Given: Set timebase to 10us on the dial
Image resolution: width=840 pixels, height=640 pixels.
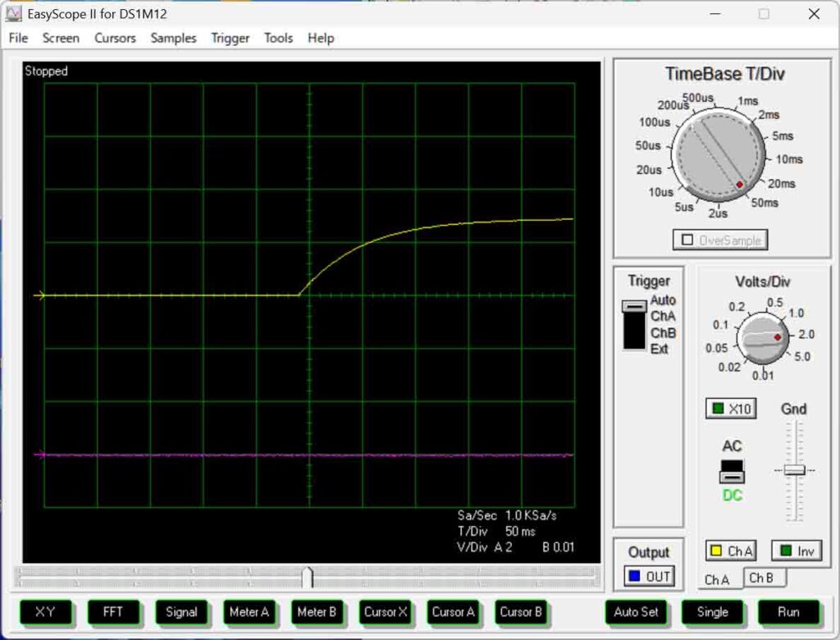Looking at the screenshot, I should [660, 193].
